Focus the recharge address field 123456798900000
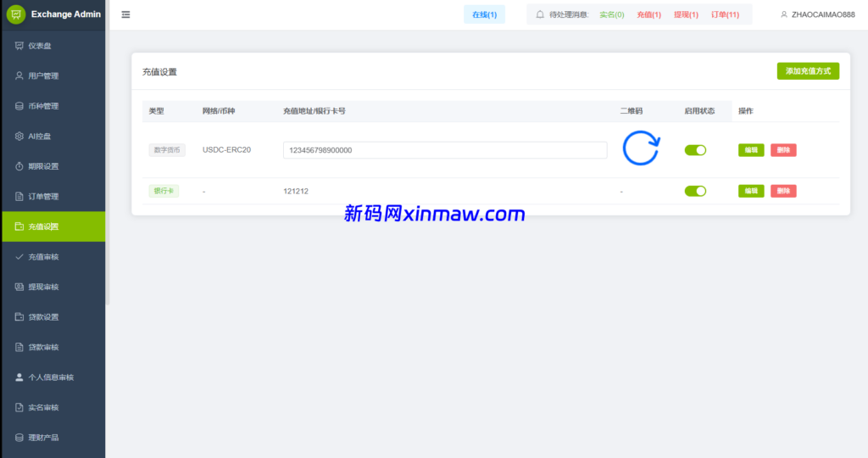The image size is (868, 458). coord(445,150)
